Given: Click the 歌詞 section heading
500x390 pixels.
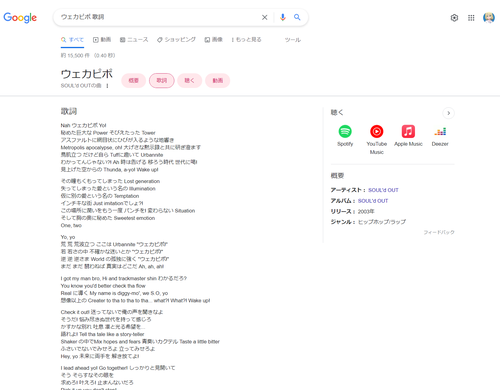Looking at the screenshot, I should [69, 111].
